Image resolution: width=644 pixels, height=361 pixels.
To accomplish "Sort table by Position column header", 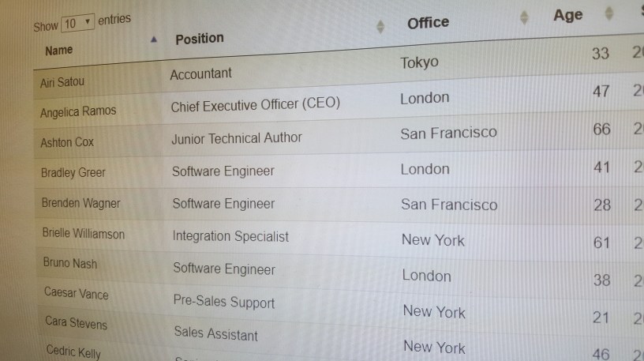I will pos(200,38).
